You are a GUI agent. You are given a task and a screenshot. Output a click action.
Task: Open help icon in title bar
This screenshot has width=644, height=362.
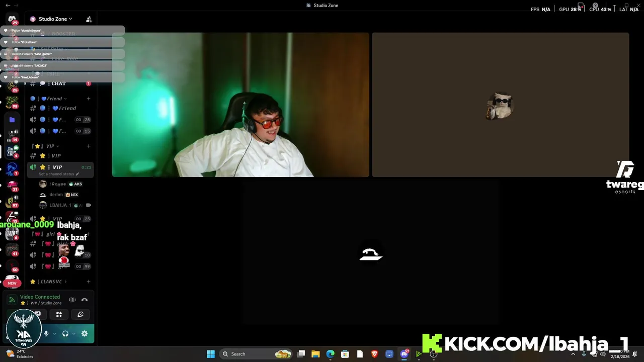tap(595, 5)
